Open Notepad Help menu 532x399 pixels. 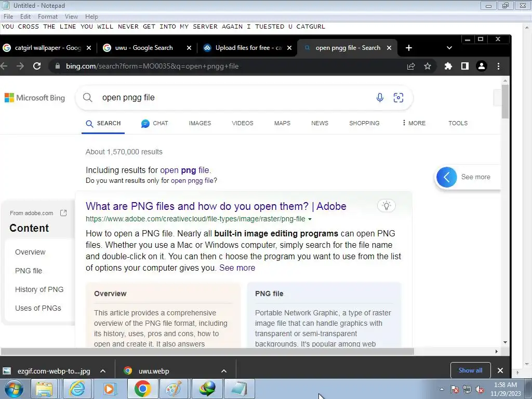91,17
